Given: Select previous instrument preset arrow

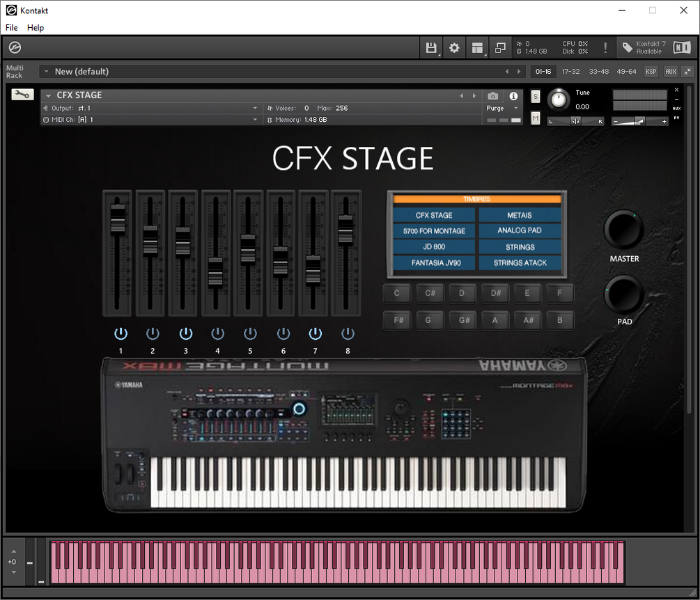Looking at the screenshot, I should tap(462, 96).
